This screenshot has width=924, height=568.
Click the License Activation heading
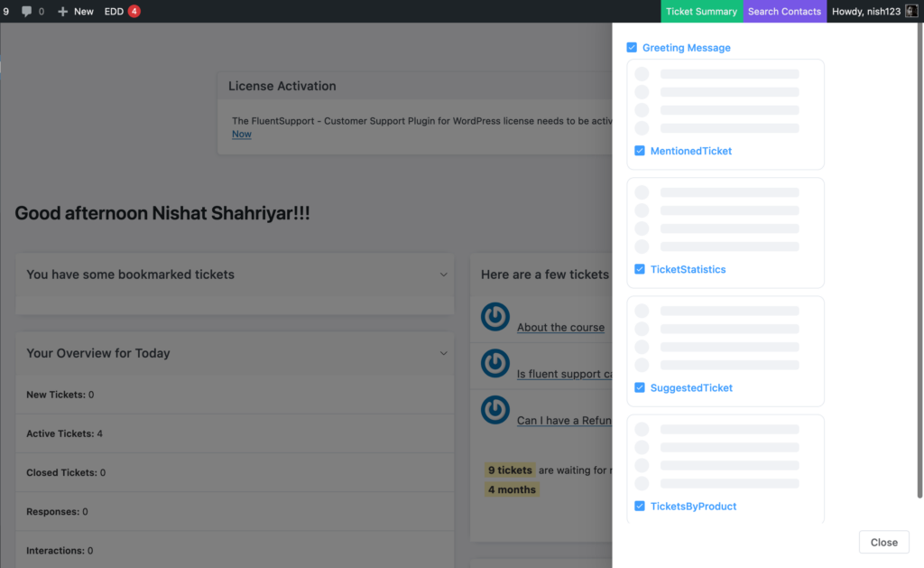(x=282, y=86)
